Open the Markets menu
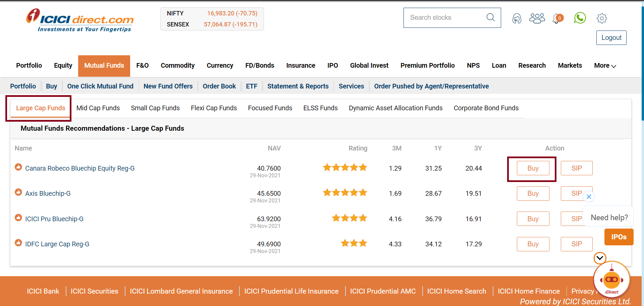This screenshot has height=306, width=644. click(570, 66)
